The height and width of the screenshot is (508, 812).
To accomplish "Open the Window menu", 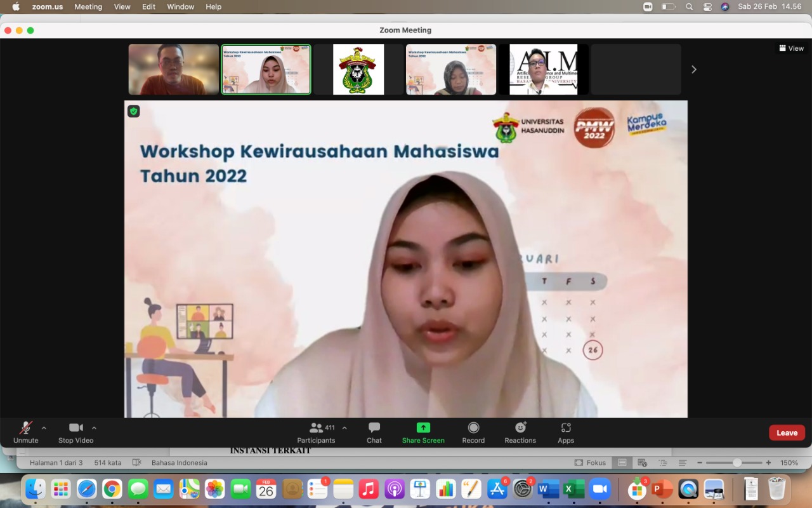I will click(181, 6).
